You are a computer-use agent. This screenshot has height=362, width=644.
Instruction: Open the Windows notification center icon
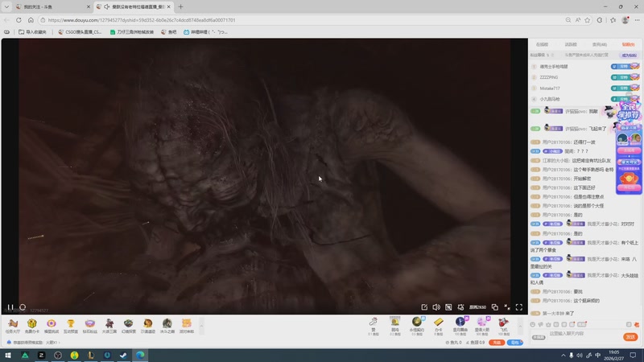click(634, 356)
